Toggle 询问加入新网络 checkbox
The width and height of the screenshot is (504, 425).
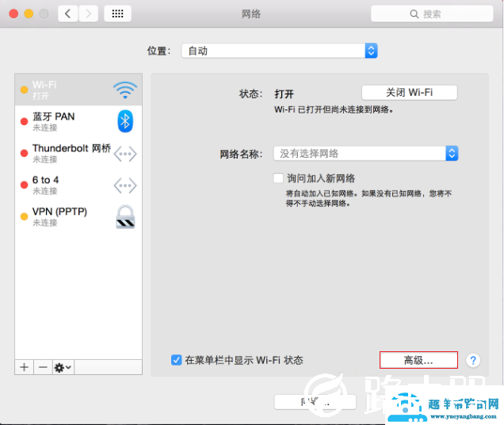click(x=278, y=178)
